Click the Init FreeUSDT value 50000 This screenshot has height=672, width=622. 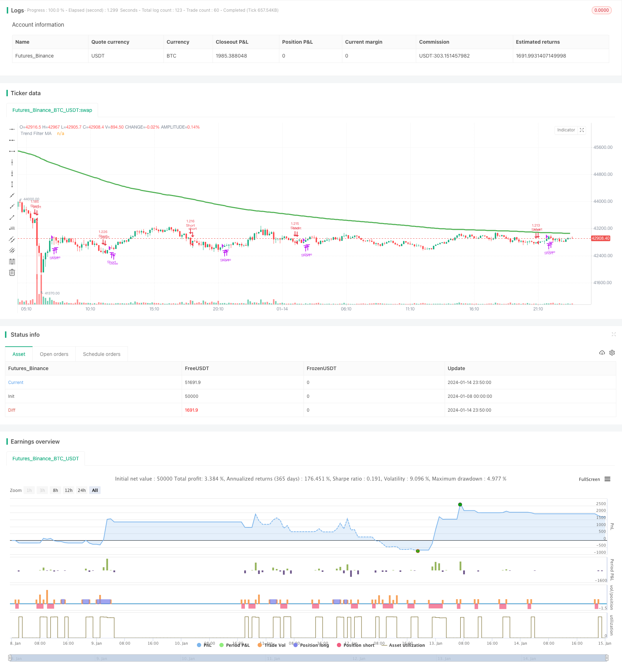pos(192,396)
